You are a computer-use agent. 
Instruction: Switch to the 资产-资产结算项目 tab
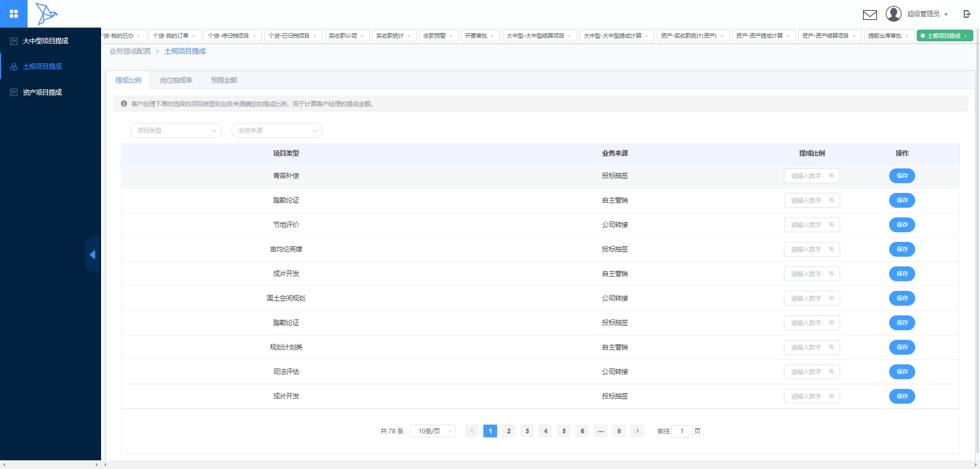point(829,36)
